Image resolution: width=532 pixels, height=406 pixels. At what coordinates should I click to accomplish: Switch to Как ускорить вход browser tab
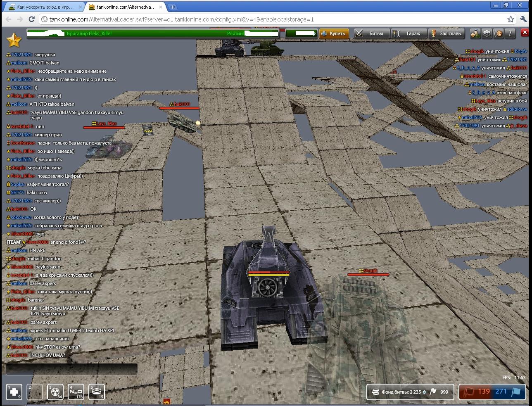point(44,7)
